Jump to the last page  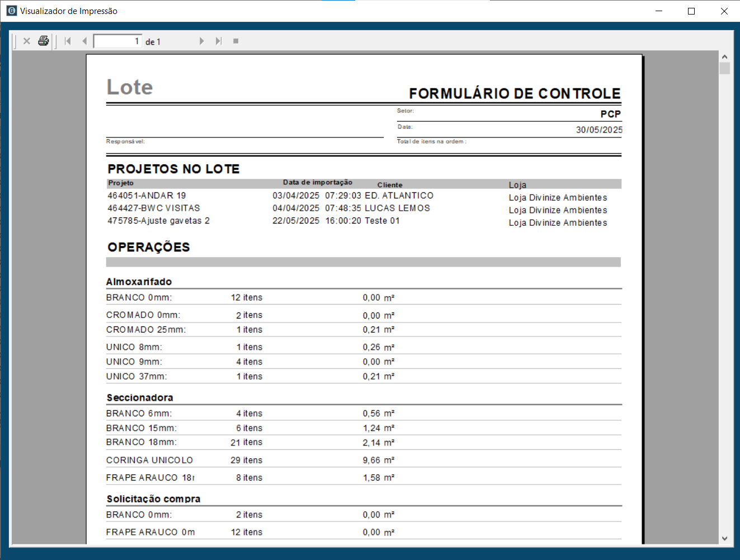[x=219, y=41]
